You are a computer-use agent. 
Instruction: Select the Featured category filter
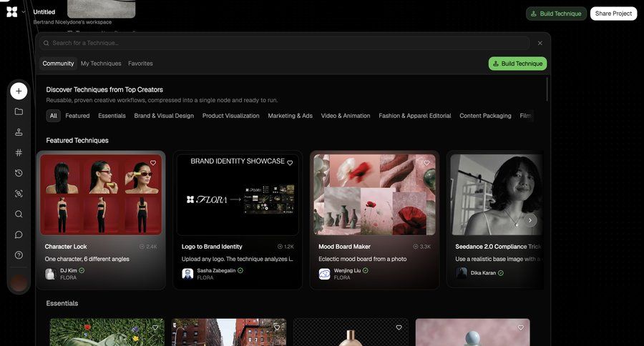(x=77, y=116)
